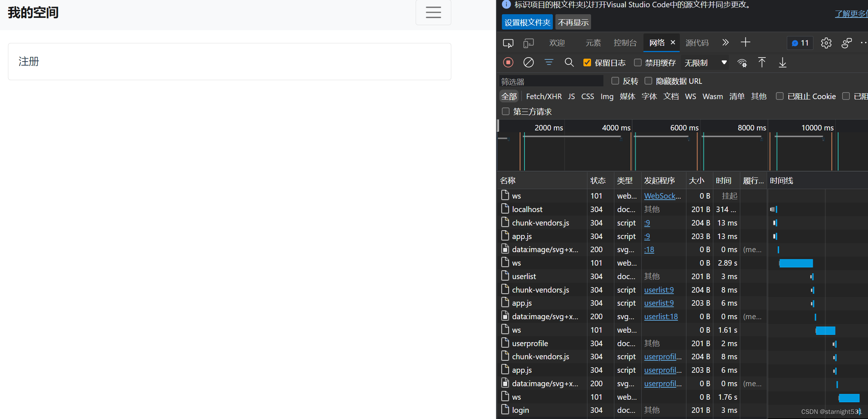Click the stop recording network log button
The height and width of the screenshot is (419, 868).
508,63
